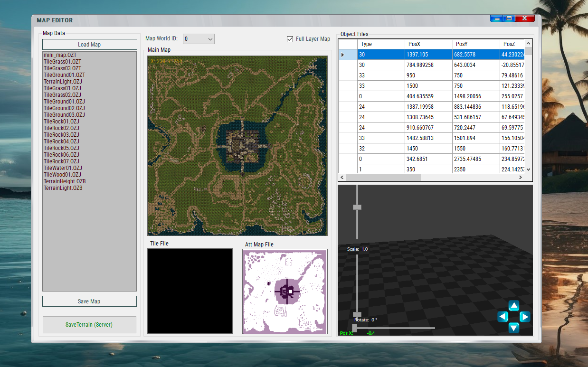
Task: Click the left arrow navigation icon
Action: coord(503,317)
